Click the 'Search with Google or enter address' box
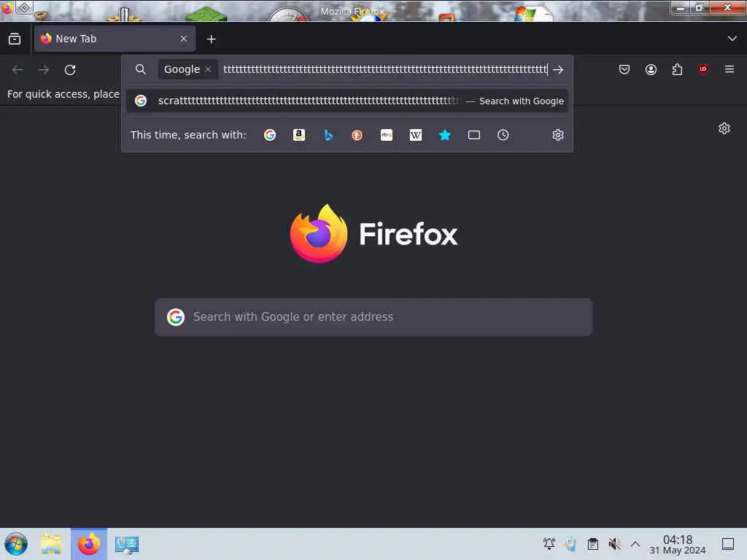This screenshot has width=747, height=560. click(373, 317)
